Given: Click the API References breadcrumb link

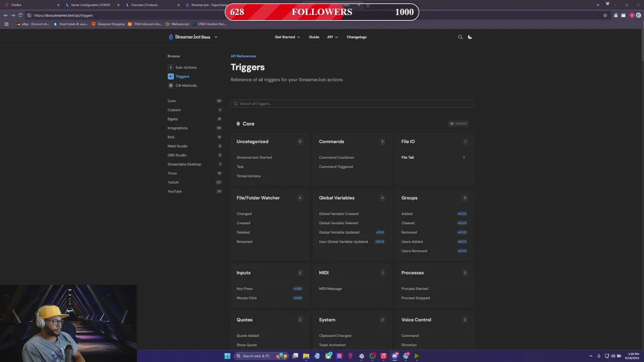Looking at the screenshot, I should click(243, 56).
